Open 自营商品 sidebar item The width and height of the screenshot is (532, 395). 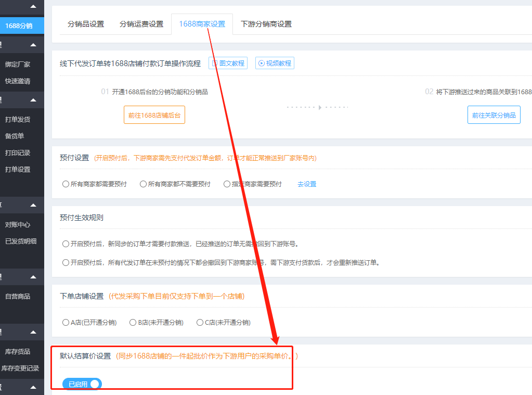click(18, 297)
